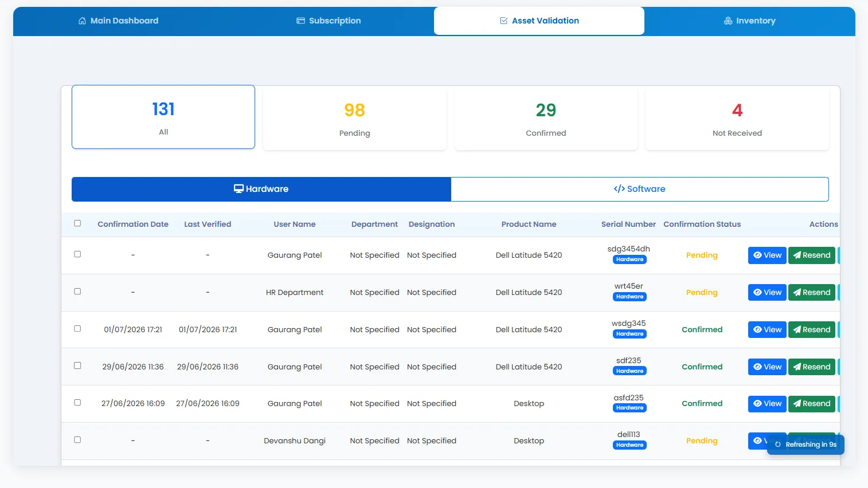Check the row for serial sdg3454dh
This screenshot has height=488, width=868.
pyautogui.click(x=77, y=254)
